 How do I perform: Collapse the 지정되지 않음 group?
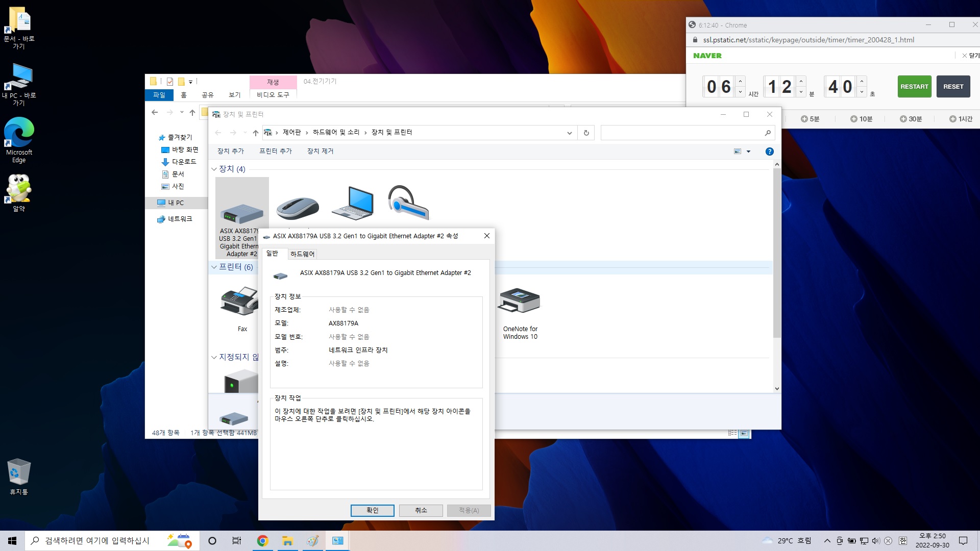click(x=214, y=357)
